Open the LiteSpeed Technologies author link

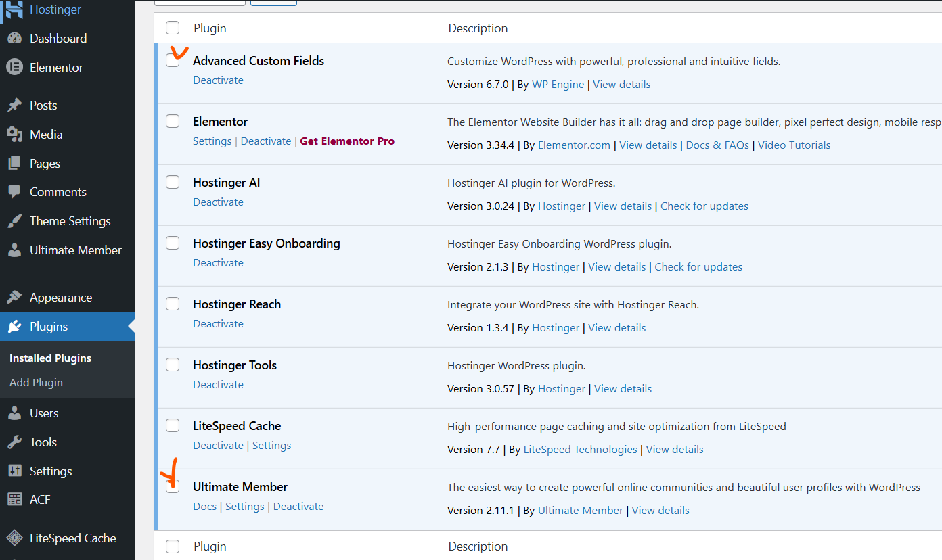(580, 450)
